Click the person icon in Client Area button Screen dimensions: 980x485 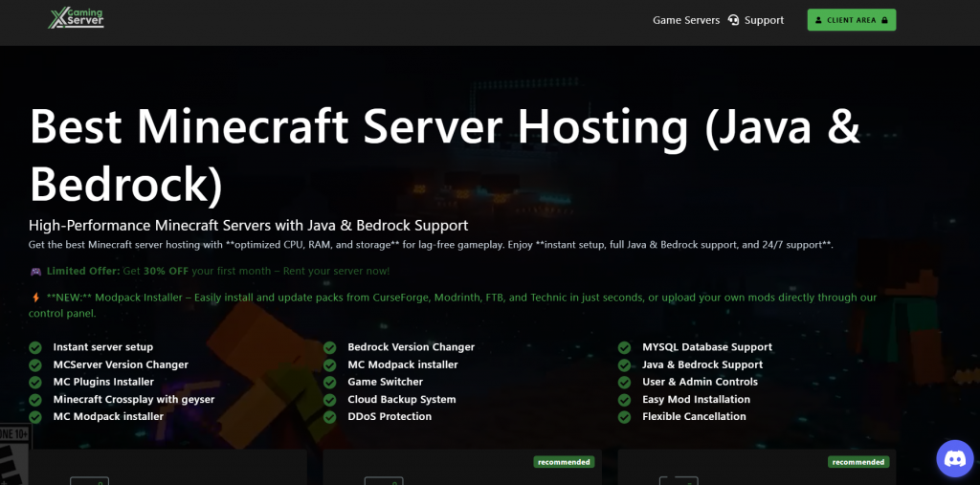[819, 20]
